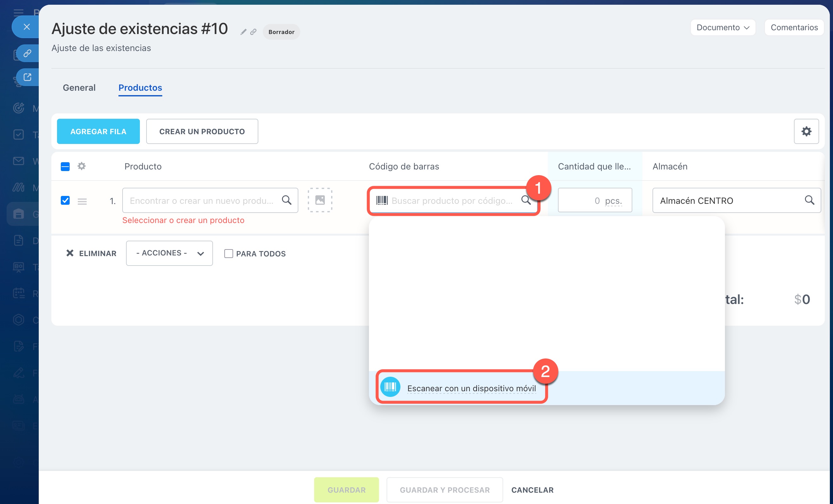Click the pencil edit title icon
The height and width of the screenshot is (504, 833).
pyautogui.click(x=243, y=32)
